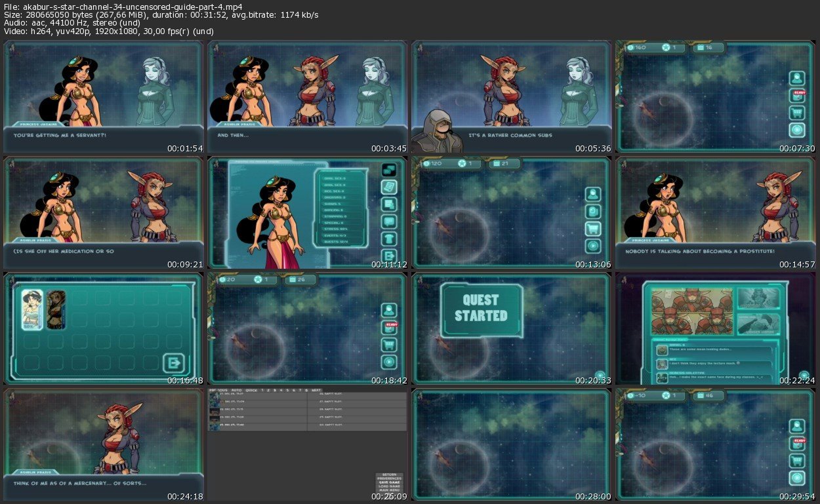
Task: Click the QUEST STARTED banner
Action: click(x=482, y=309)
